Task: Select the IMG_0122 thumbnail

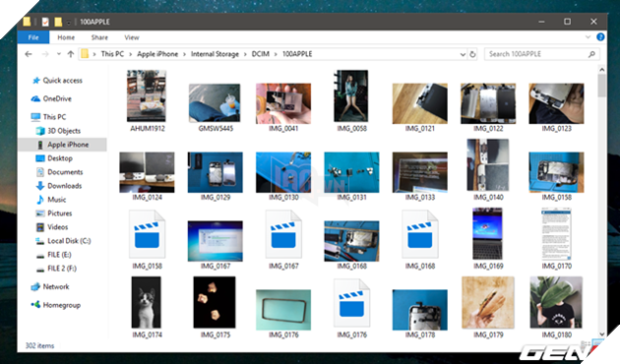Action: tap(488, 103)
